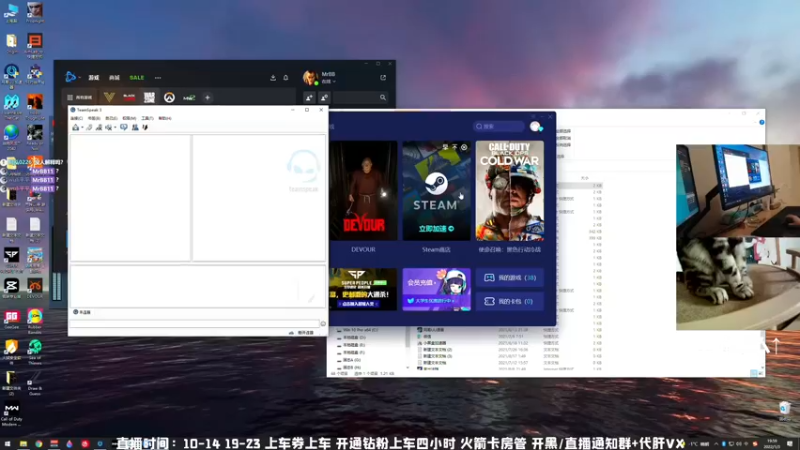Open My Games (38) button
Screen dimensions: 800x450
(510, 278)
